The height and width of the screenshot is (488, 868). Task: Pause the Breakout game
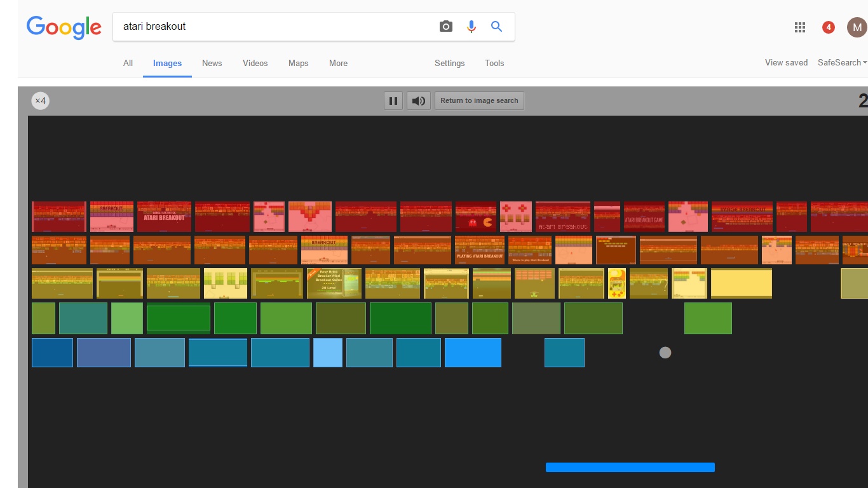(x=393, y=100)
